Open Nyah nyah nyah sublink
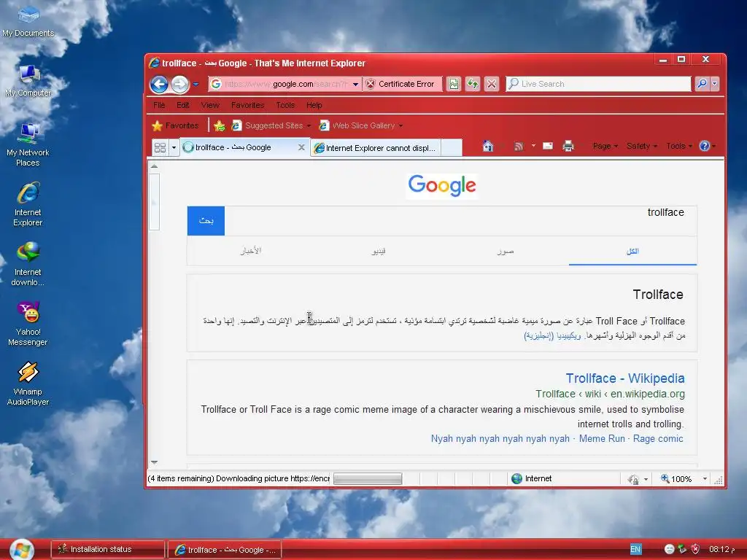Screen dimensions: 747x560 coord(500,438)
